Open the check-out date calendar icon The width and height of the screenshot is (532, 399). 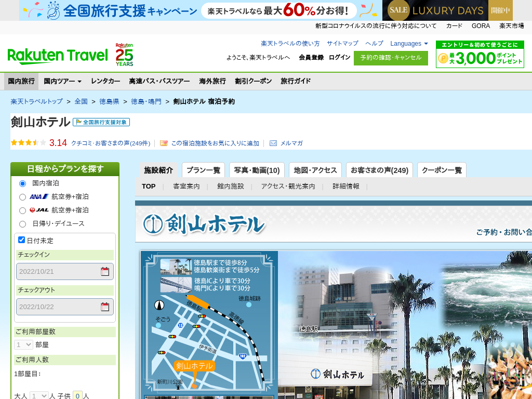105,307
